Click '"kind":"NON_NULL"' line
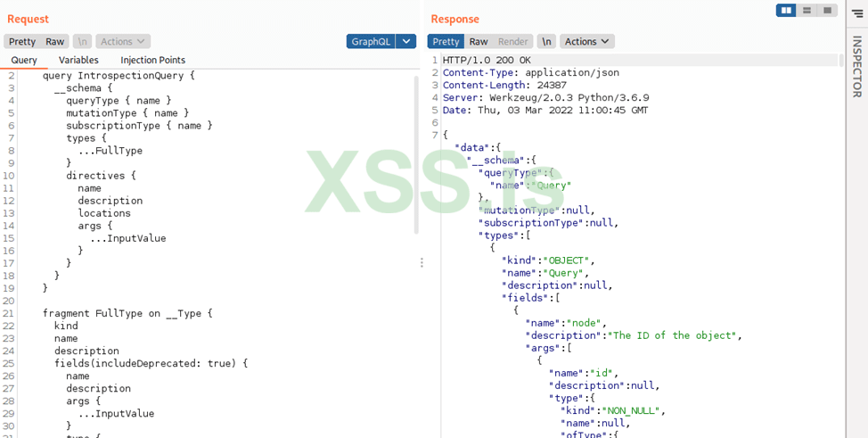 [x=613, y=410]
